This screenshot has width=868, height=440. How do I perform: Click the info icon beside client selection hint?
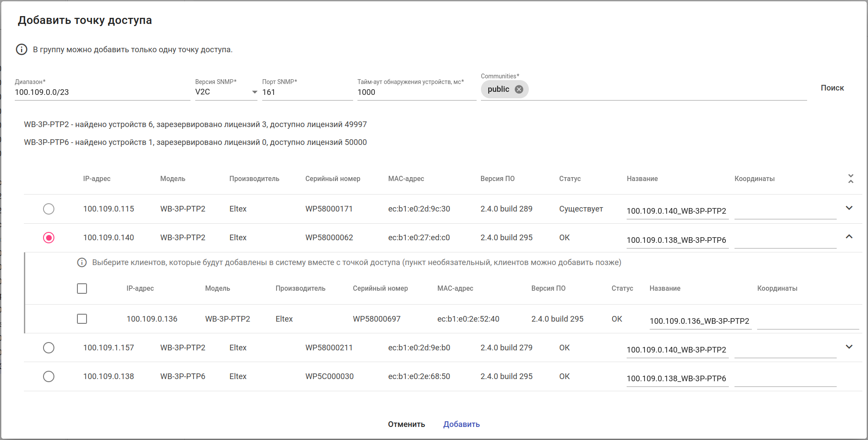point(82,262)
